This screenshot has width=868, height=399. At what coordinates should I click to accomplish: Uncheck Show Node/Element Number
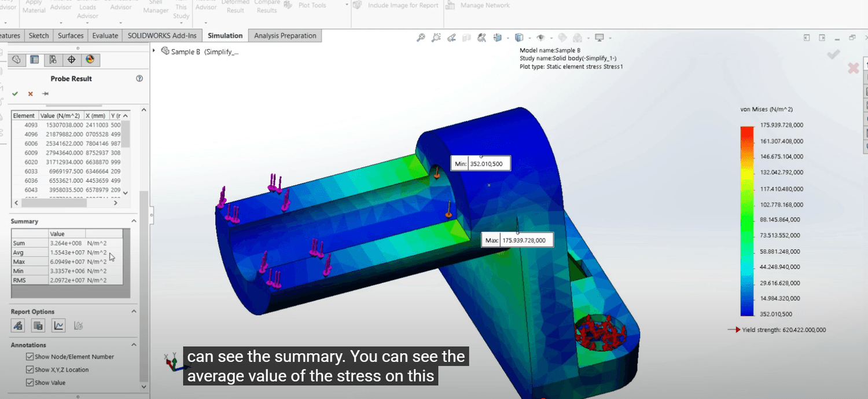(30, 357)
